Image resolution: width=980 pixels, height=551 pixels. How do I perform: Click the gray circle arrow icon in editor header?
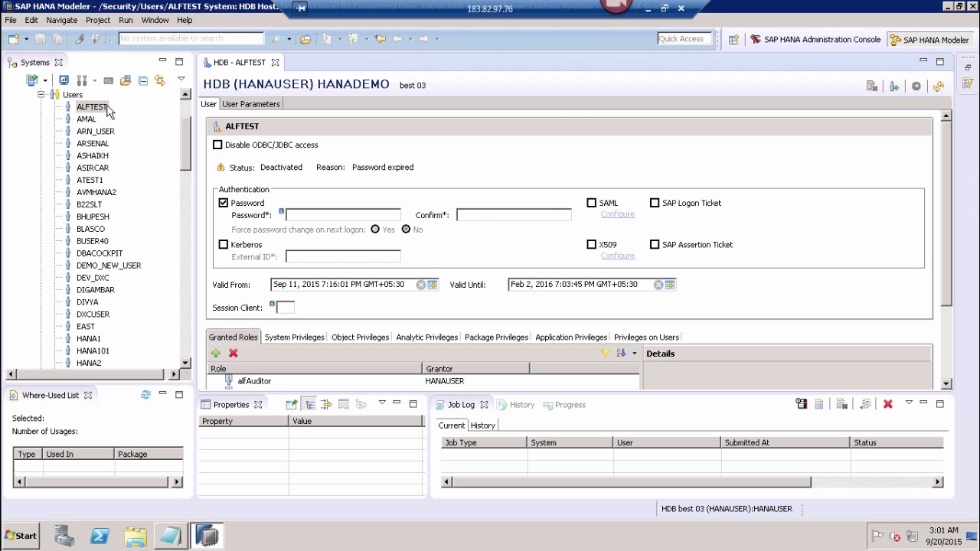916,86
